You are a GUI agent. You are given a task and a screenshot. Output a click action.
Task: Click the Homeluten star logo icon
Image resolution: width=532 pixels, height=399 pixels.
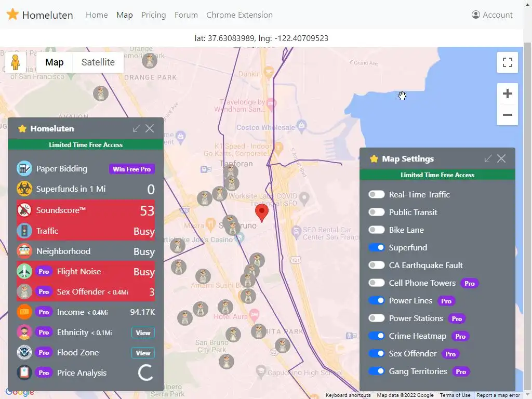(12, 15)
